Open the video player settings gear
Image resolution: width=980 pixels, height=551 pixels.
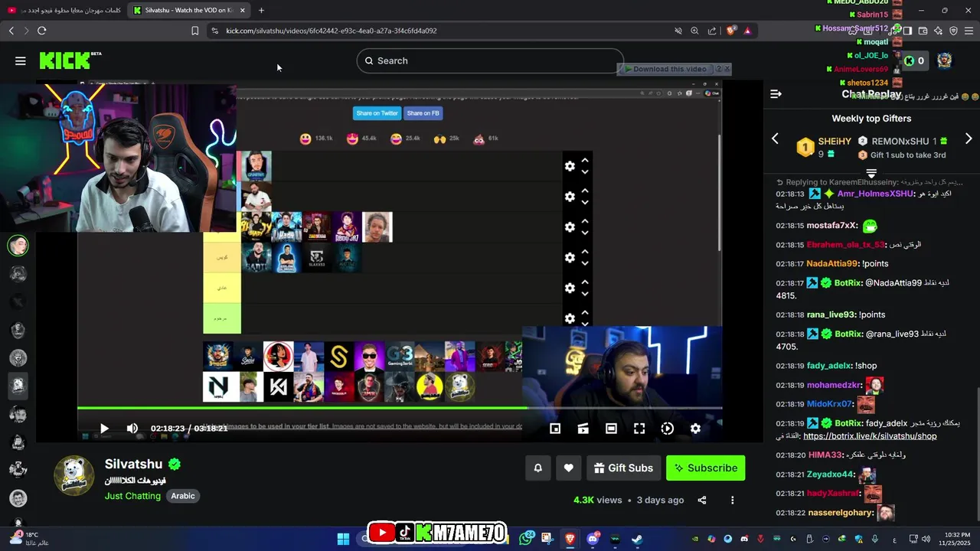click(x=695, y=429)
